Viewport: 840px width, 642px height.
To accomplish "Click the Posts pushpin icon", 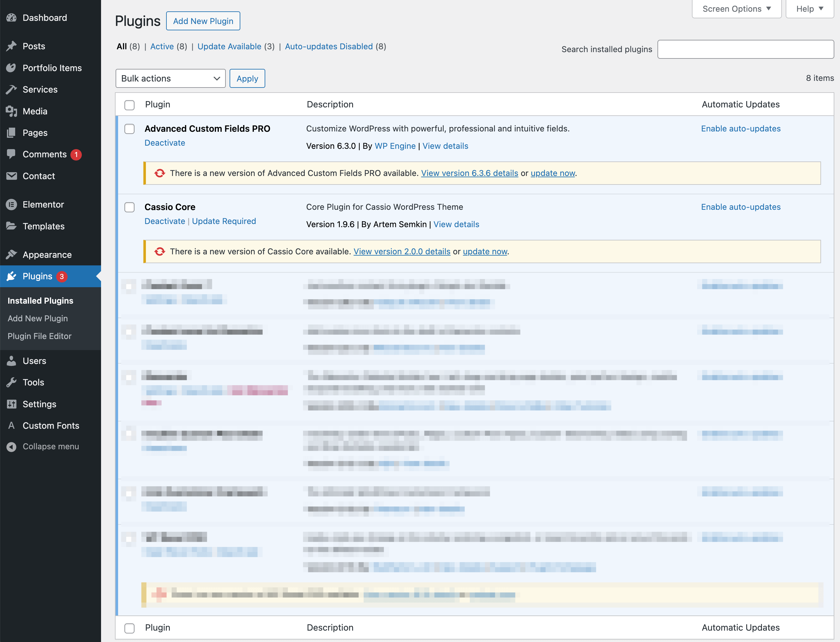I will (11, 46).
